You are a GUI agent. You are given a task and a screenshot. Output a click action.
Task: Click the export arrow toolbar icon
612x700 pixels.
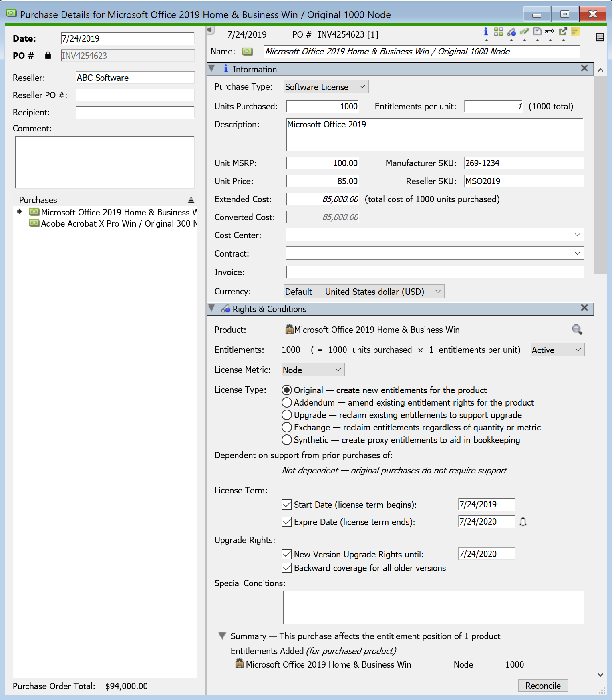(x=563, y=31)
